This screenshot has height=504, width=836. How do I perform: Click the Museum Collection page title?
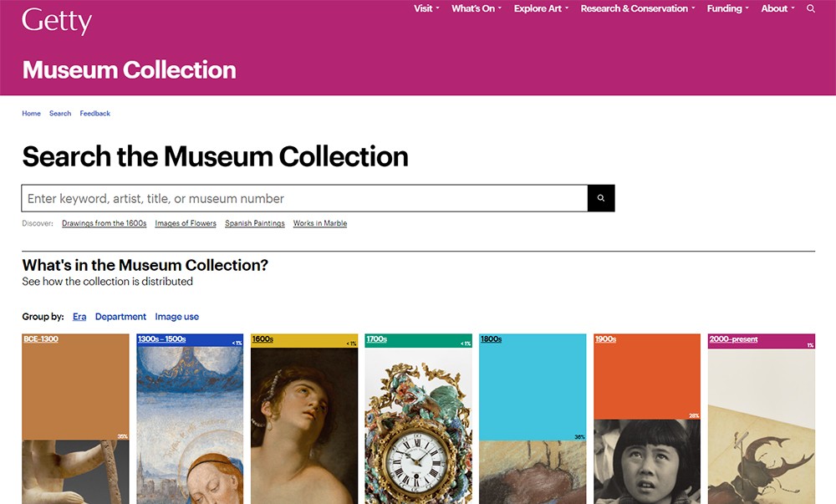coord(129,70)
